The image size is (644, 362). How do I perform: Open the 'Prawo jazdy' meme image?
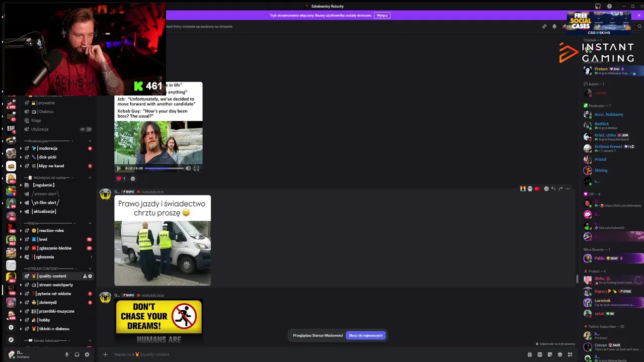pos(163,240)
